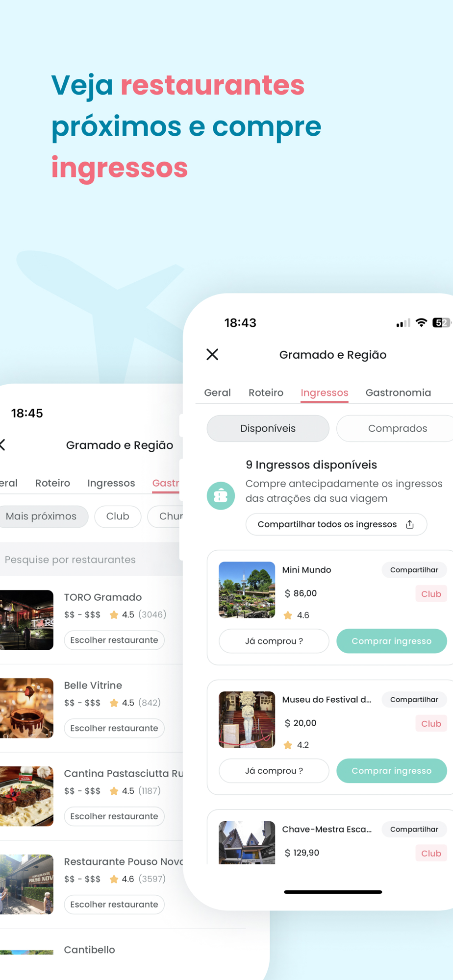Screen dimensions: 453x980
Task: Close the Gramado e Região ingressos screen
Action: [212, 354]
